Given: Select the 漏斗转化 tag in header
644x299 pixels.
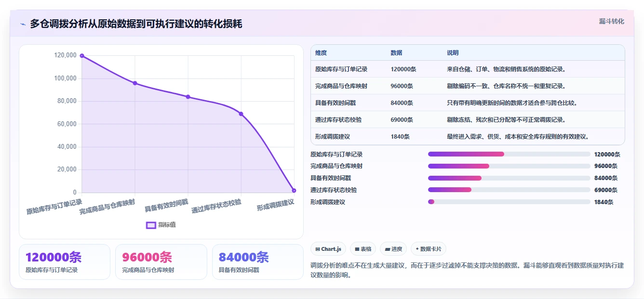Looking at the screenshot, I should click(612, 22).
